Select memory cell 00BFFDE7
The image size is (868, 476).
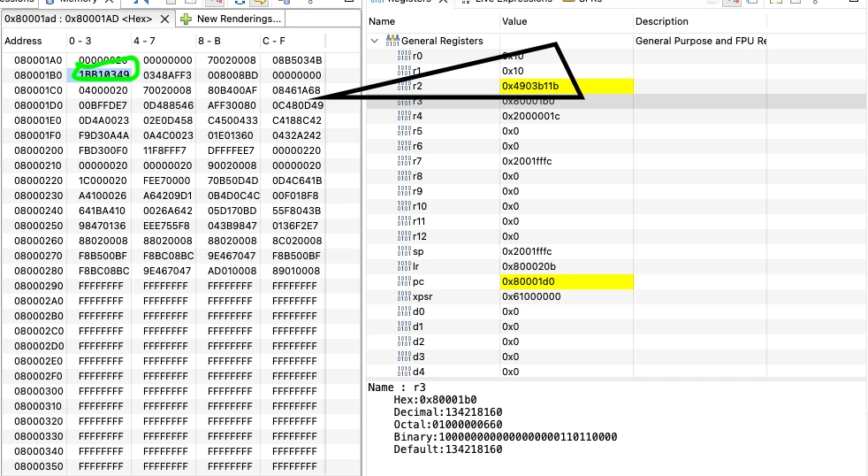[x=103, y=105]
